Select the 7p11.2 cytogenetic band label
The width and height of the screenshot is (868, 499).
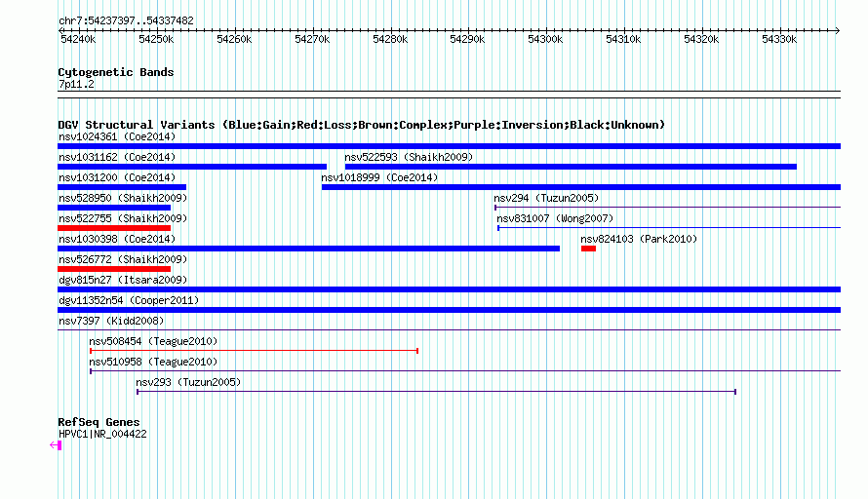click(x=76, y=85)
